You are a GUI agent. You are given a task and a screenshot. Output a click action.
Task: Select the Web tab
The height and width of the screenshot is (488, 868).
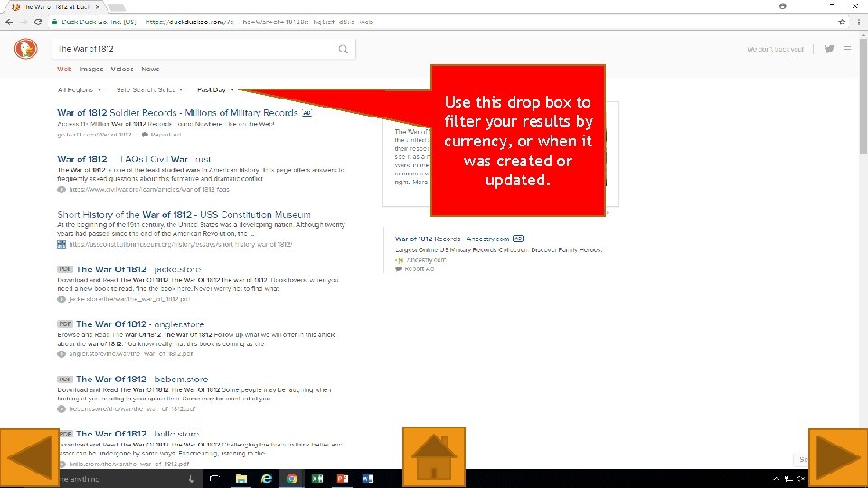(64, 70)
